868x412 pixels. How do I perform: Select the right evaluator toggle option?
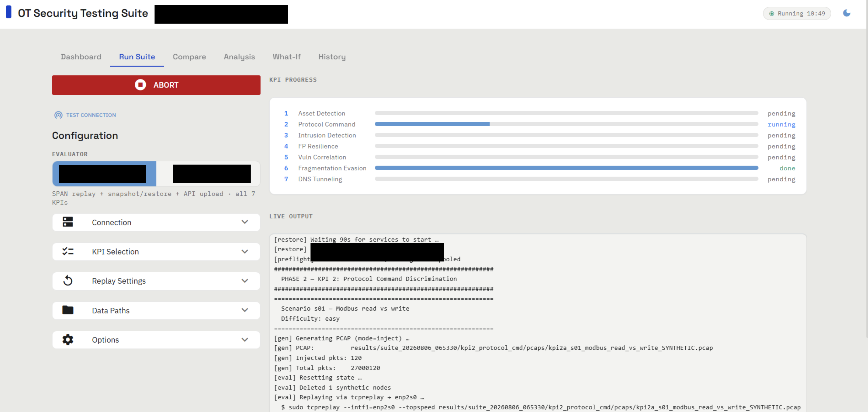(208, 174)
